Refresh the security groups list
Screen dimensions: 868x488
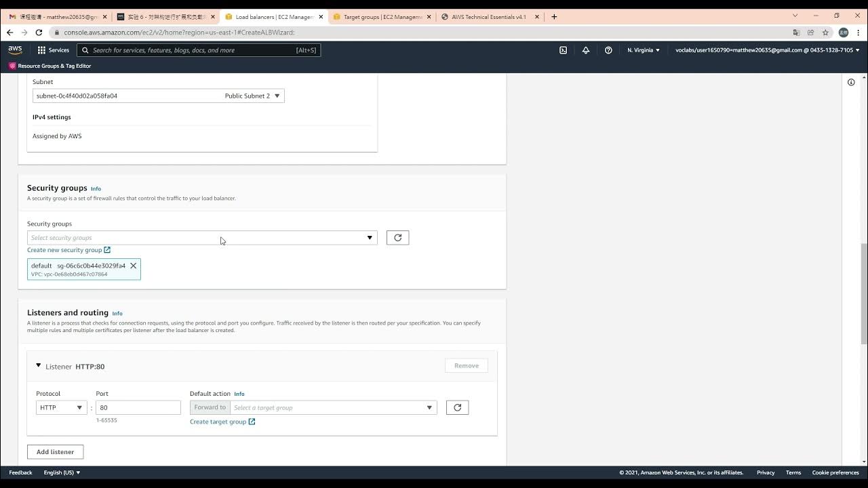pyautogui.click(x=397, y=237)
